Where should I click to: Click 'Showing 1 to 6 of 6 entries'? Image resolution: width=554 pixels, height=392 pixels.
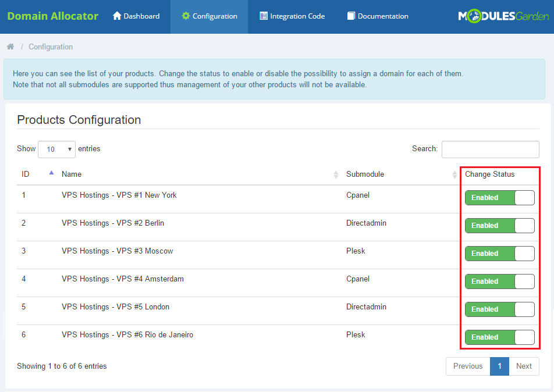pyautogui.click(x=62, y=366)
